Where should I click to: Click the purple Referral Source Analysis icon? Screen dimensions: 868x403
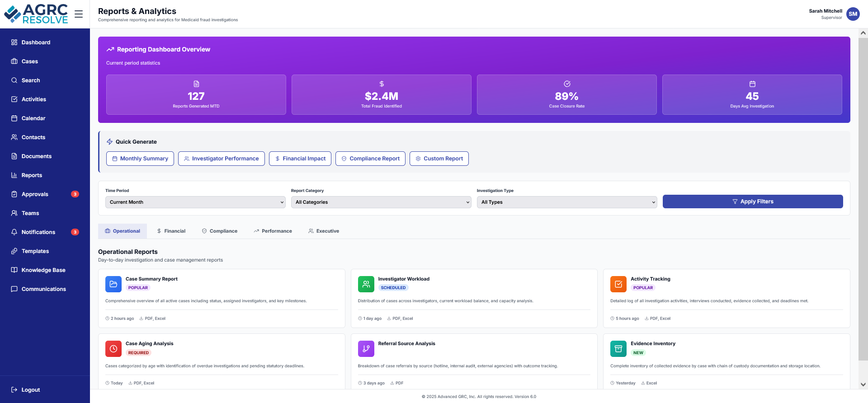pos(366,349)
